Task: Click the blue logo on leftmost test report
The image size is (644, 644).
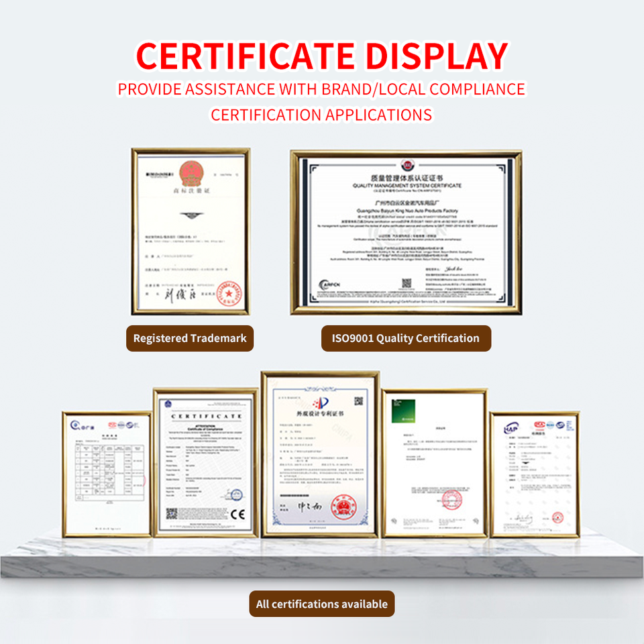Action: tap(82, 425)
